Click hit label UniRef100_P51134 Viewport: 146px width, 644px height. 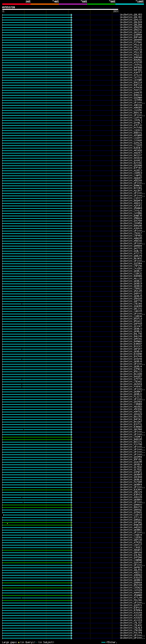[x=131, y=45]
